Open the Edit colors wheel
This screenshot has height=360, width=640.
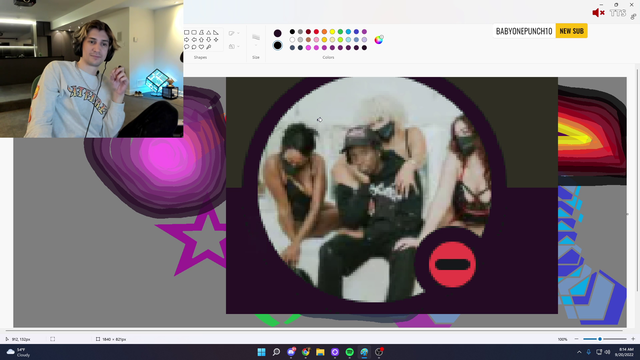click(x=379, y=40)
